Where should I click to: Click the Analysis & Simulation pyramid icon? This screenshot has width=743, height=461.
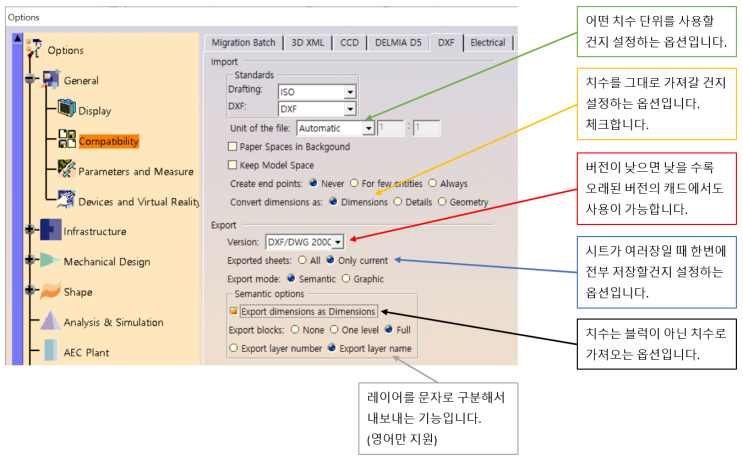(x=50, y=320)
